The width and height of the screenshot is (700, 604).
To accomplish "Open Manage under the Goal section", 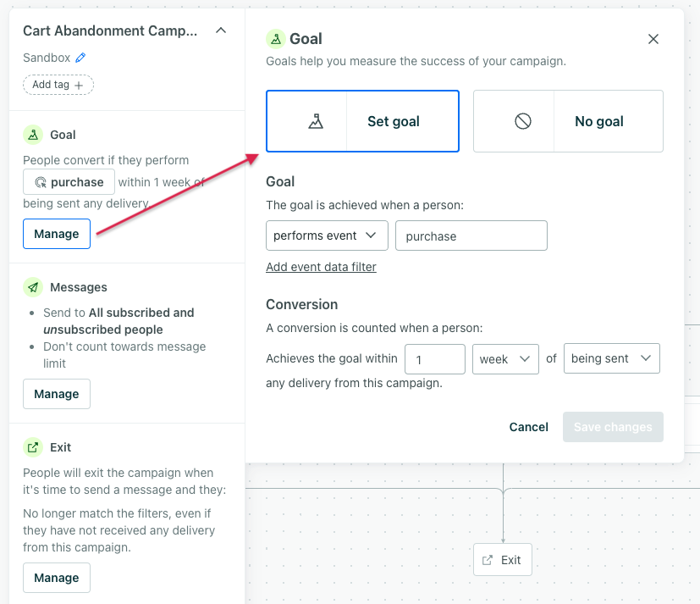I will coord(57,234).
